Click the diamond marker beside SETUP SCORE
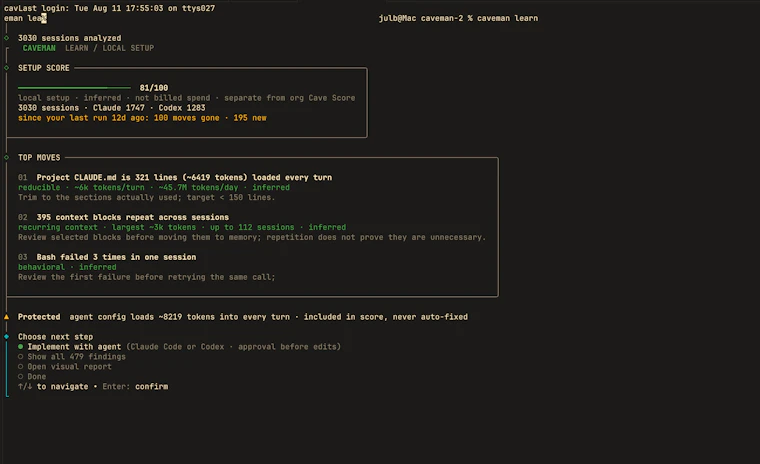760x464 pixels. pyautogui.click(x=6, y=68)
